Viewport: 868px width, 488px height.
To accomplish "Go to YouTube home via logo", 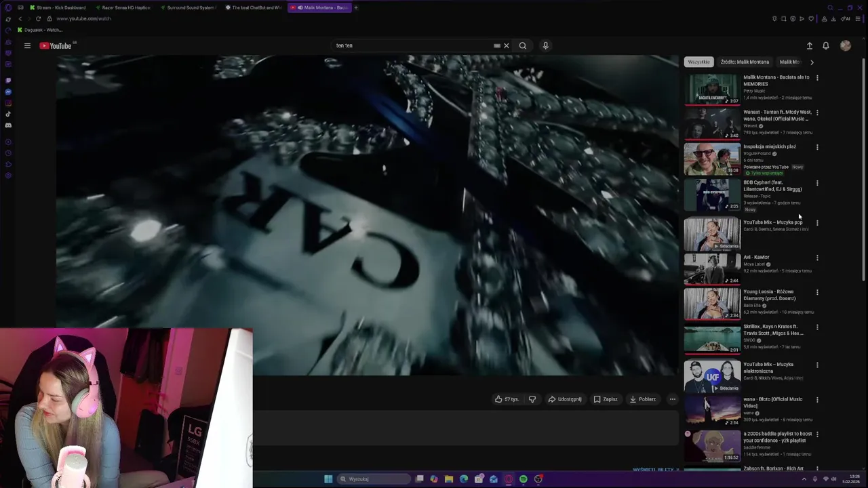I will (56, 45).
